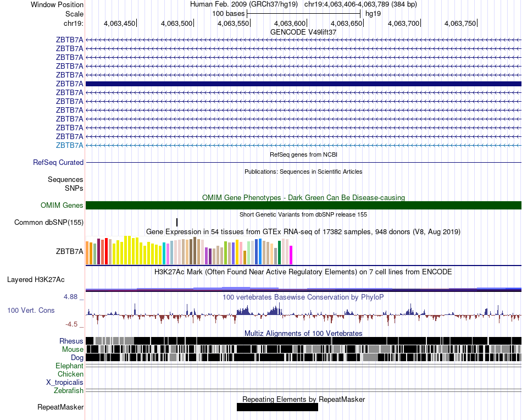Click the 'Human Feb. 2009 (GRCh37/hg19)' assembly text
Screen dimensions: 522x420
[x=244, y=4]
